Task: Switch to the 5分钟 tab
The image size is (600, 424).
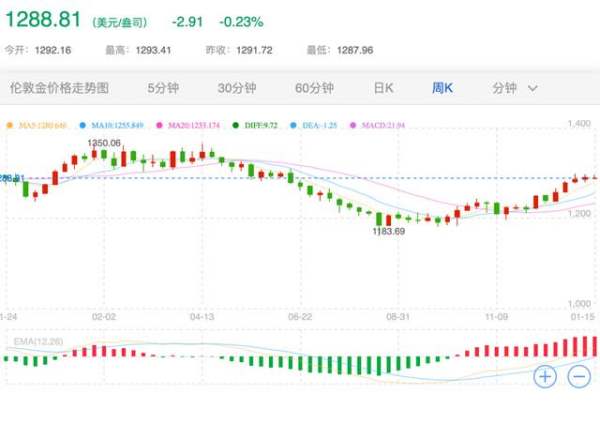Action: pos(163,88)
